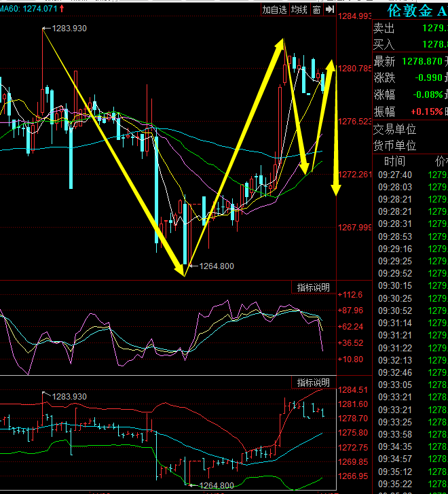Open 指标说明 in the bottom indicator panel
Screen dimensions: 448x494
click(x=313, y=383)
